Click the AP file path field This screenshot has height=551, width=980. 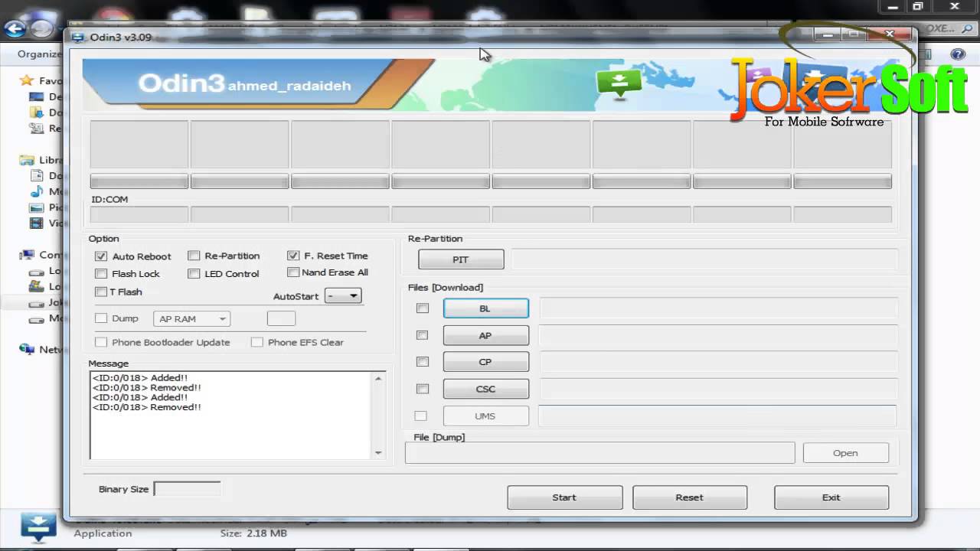[x=718, y=335]
